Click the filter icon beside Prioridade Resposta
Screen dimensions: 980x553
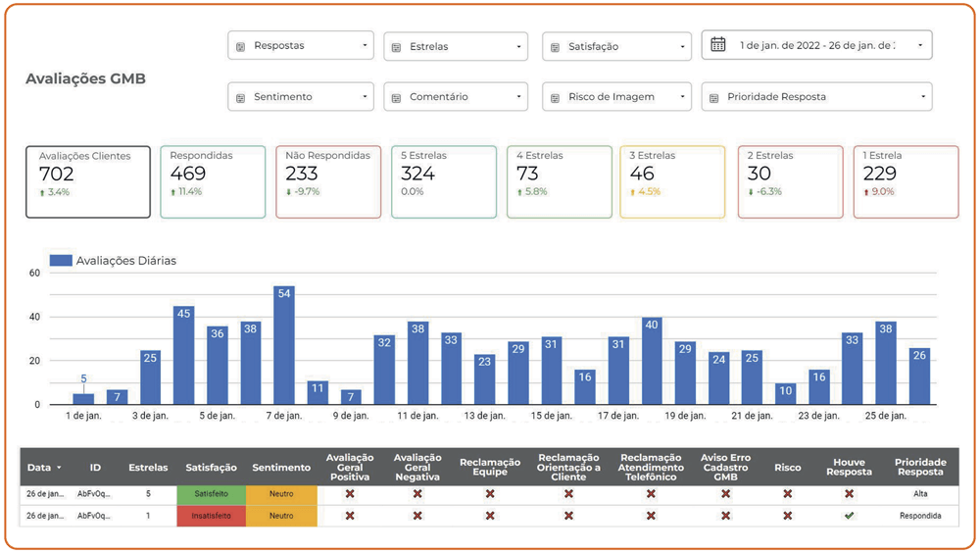[x=713, y=98]
